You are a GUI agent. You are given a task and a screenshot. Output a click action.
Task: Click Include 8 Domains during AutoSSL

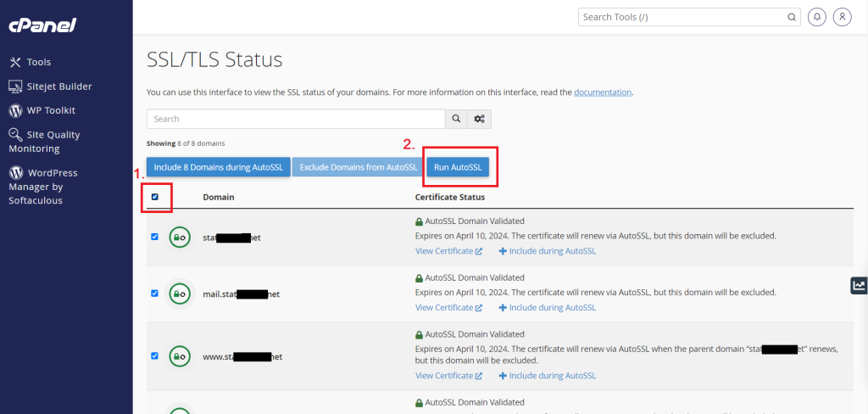click(218, 167)
